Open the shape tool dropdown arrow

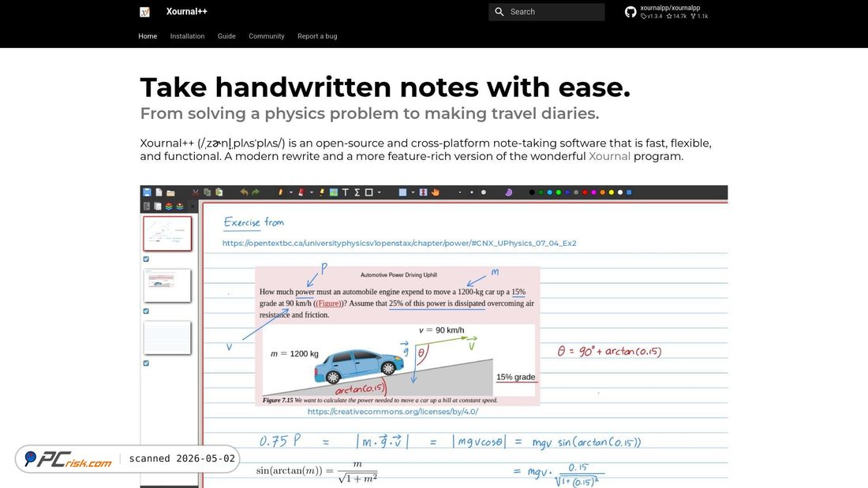[x=380, y=192]
